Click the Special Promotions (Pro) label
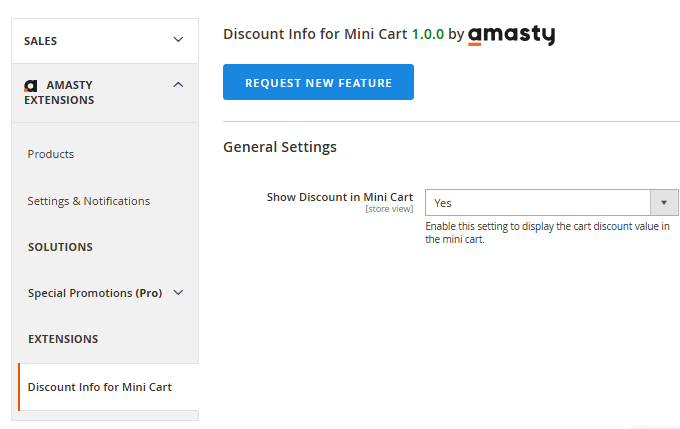Image resolution: width=680 pixels, height=429 pixels. point(95,293)
